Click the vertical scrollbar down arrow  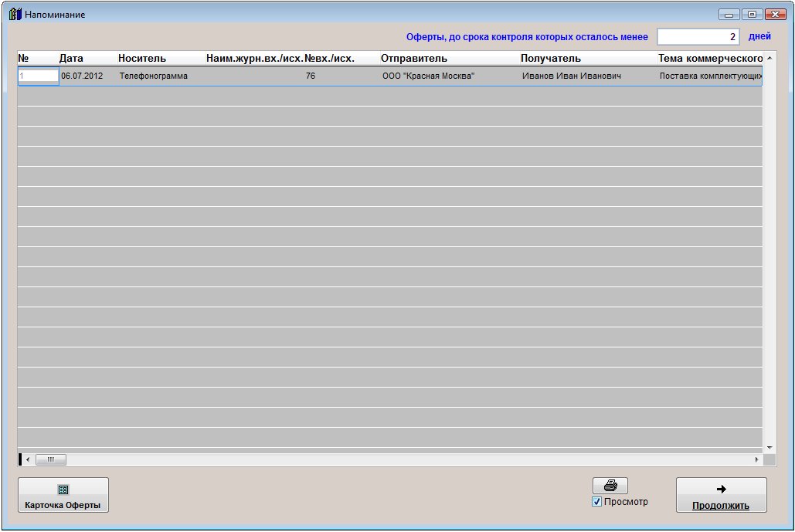tap(770, 447)
